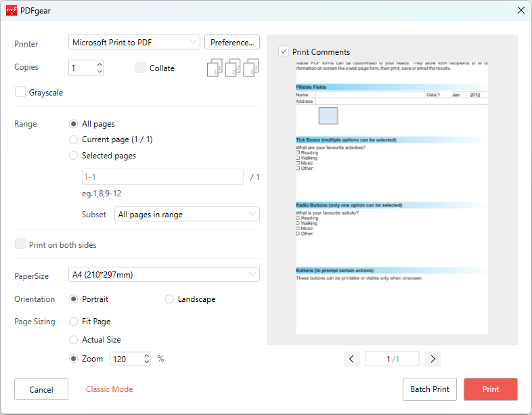Decrease the number of copies with down arrow
Image resolution: width=532 pixels, height=415 pixels.
[99, 71]
